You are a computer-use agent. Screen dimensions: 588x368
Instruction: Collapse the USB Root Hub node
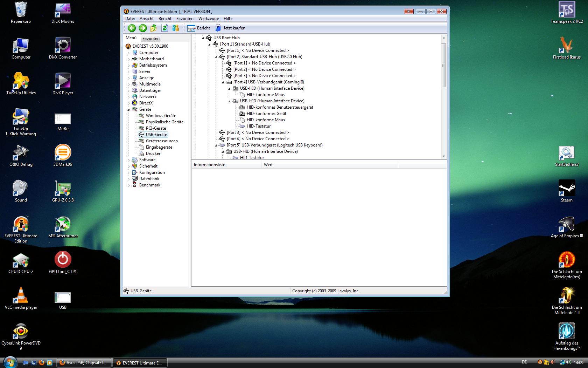[x=203, y=38]
